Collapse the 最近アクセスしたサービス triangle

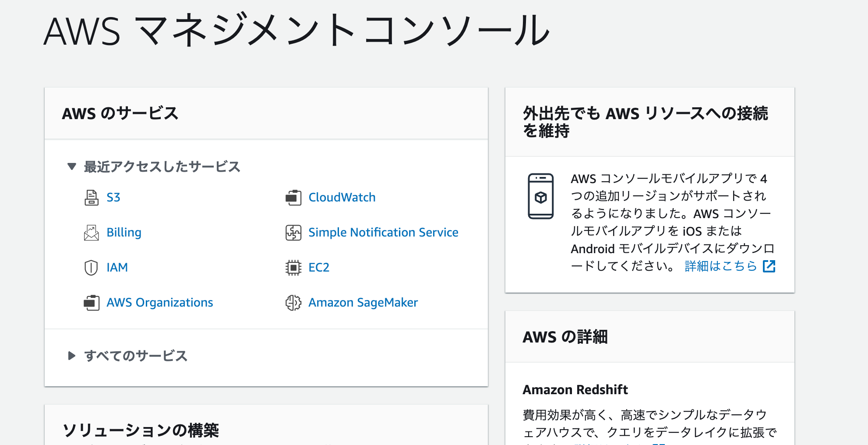coord(72,166)
